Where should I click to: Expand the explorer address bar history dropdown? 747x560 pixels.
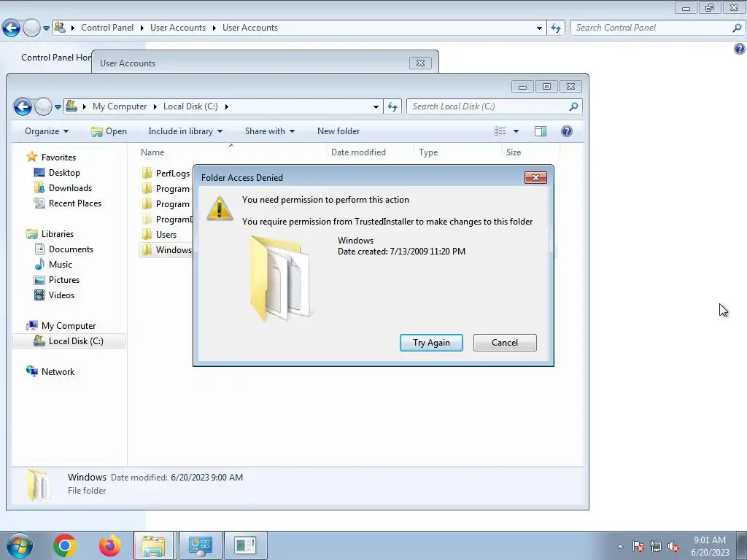[x=376, y=106]
